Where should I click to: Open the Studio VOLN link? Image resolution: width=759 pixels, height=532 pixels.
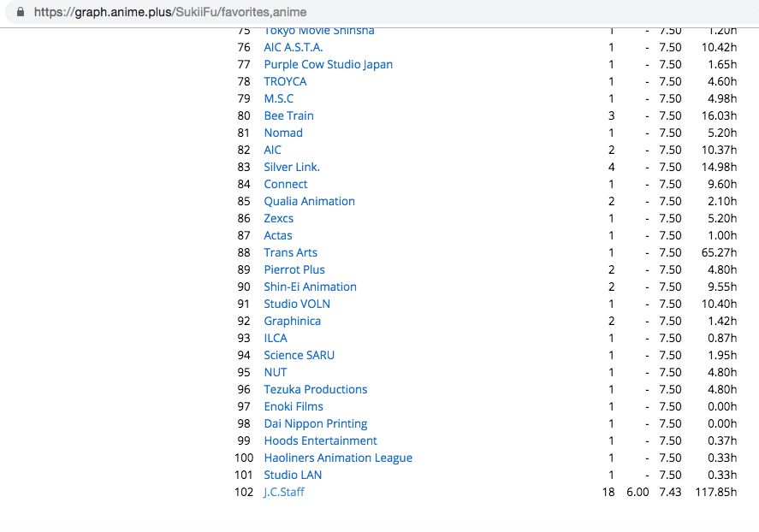click(x=297, y=304)
